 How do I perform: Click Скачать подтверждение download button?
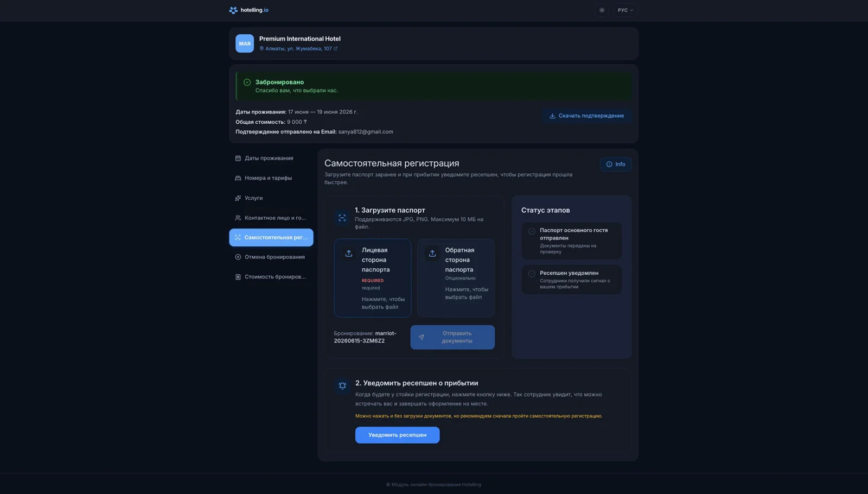586,116
